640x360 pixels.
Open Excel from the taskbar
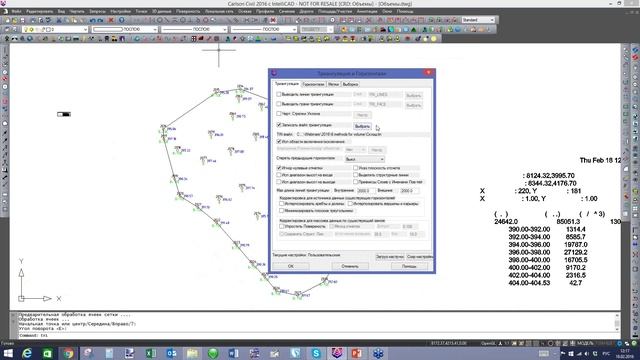click(151, 353)
